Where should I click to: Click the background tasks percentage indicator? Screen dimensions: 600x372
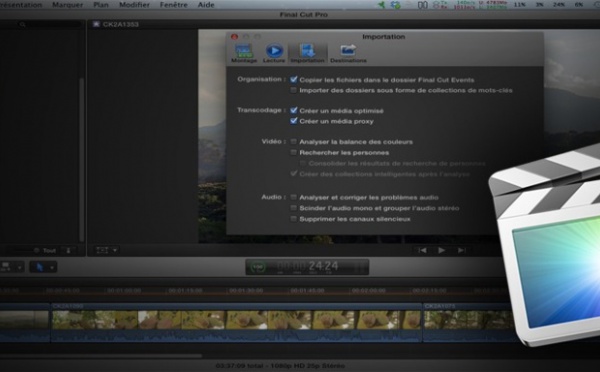[258, 267]
